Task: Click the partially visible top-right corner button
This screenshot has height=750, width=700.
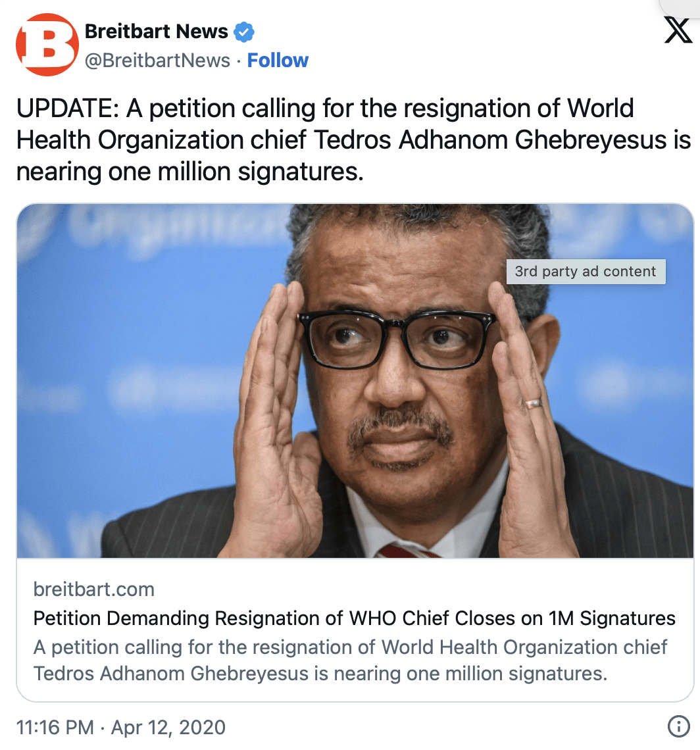Action: click(x=680, y=7)
